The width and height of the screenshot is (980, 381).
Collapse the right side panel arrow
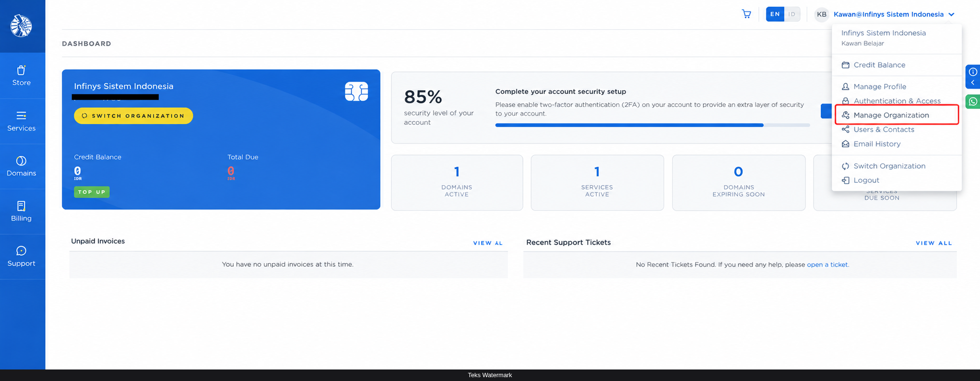[973, 83]
